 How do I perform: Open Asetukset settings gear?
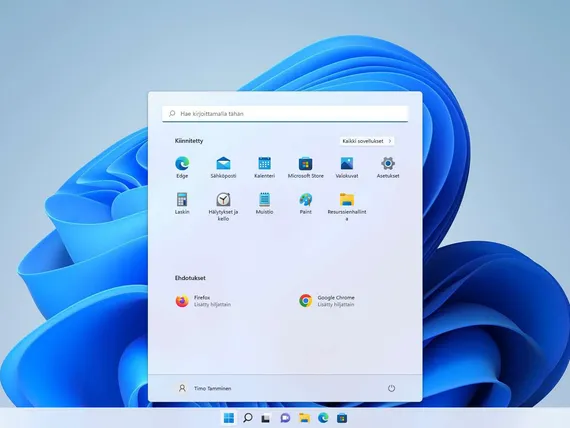pos(388,167)
